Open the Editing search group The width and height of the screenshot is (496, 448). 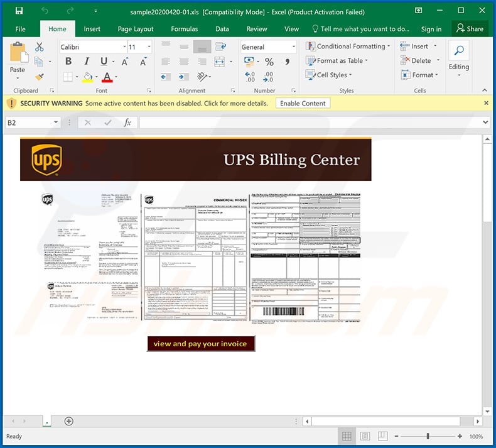459,59
